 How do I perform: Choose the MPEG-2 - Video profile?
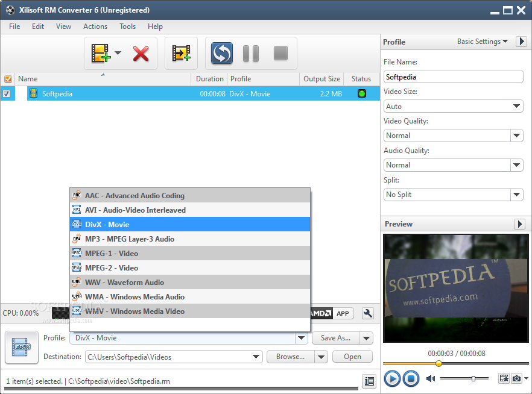(190, 267)
